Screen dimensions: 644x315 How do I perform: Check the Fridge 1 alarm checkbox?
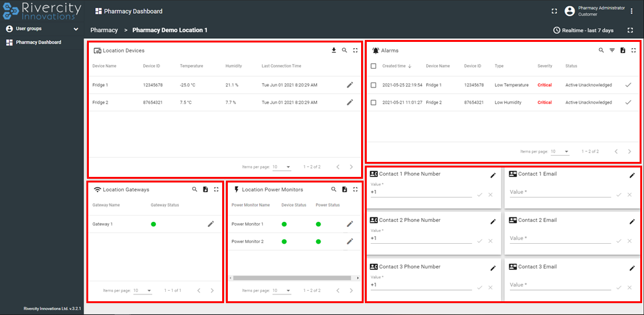[374, 85]
